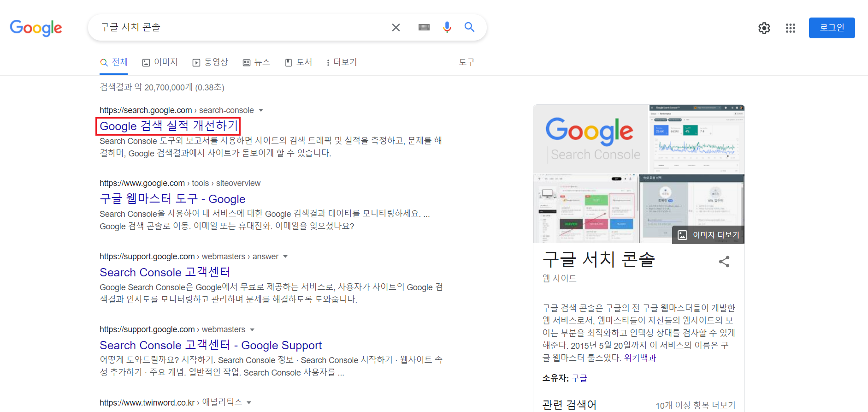Screen dimensions: 868x412
Task: Switch to the 이미지 tab
Action: point(160,62)
